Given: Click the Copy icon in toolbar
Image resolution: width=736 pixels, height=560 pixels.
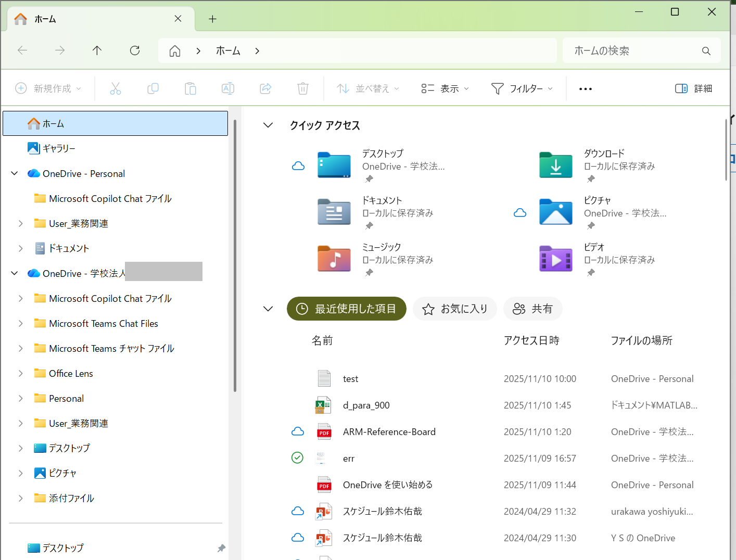Looking at the screenshot, I should (x=153, y=88).
